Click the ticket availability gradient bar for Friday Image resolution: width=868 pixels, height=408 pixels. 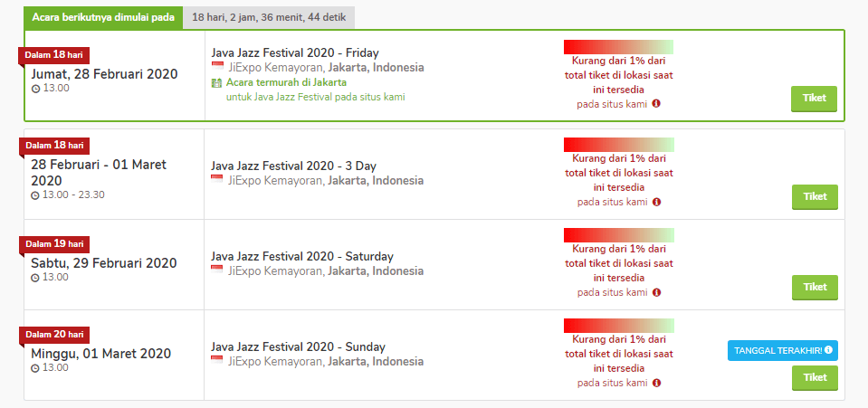point(619,46)
